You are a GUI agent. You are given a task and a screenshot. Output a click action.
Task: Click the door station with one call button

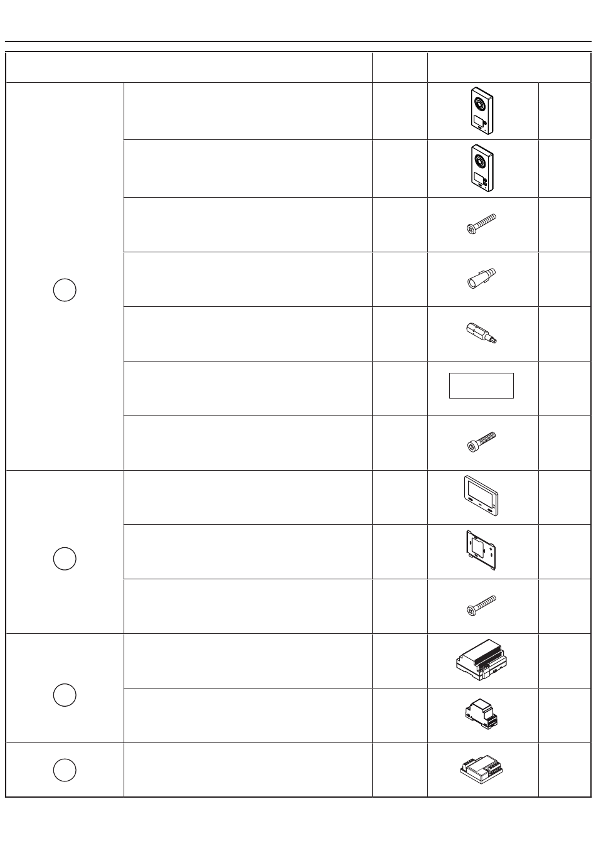tap(482, 110)
